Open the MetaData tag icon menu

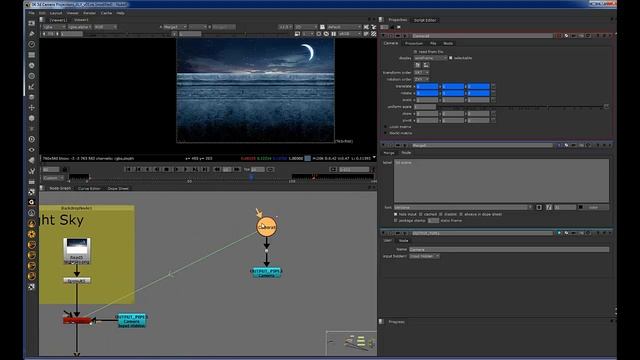(x=32, y=160)
